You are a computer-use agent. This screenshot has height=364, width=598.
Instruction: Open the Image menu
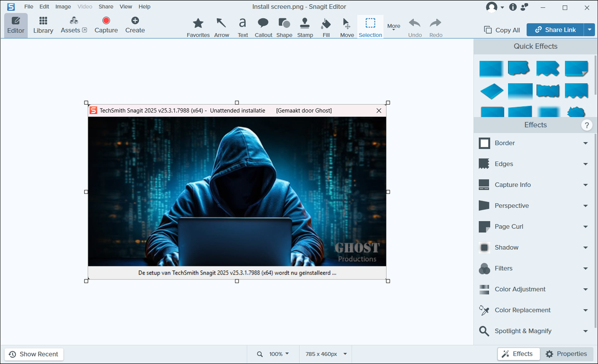[63, 7]
